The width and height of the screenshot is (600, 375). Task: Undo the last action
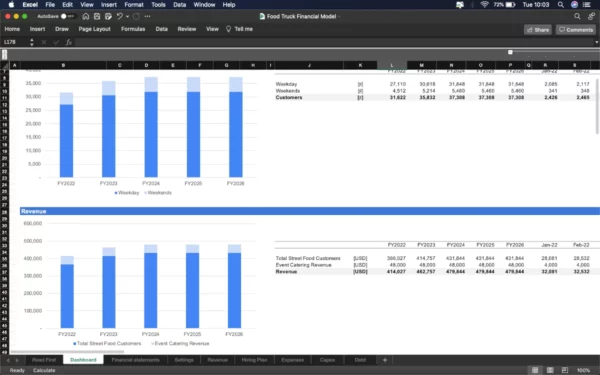point(119,16)
